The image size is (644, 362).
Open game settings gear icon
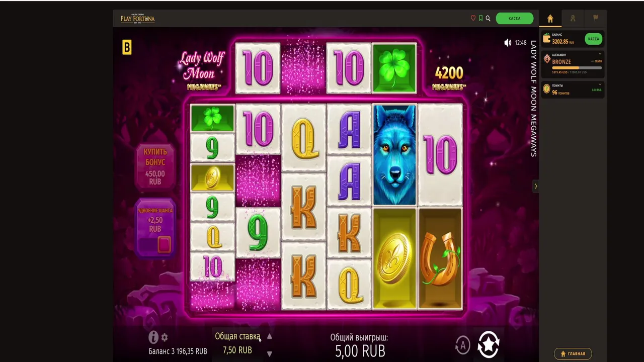165,337
